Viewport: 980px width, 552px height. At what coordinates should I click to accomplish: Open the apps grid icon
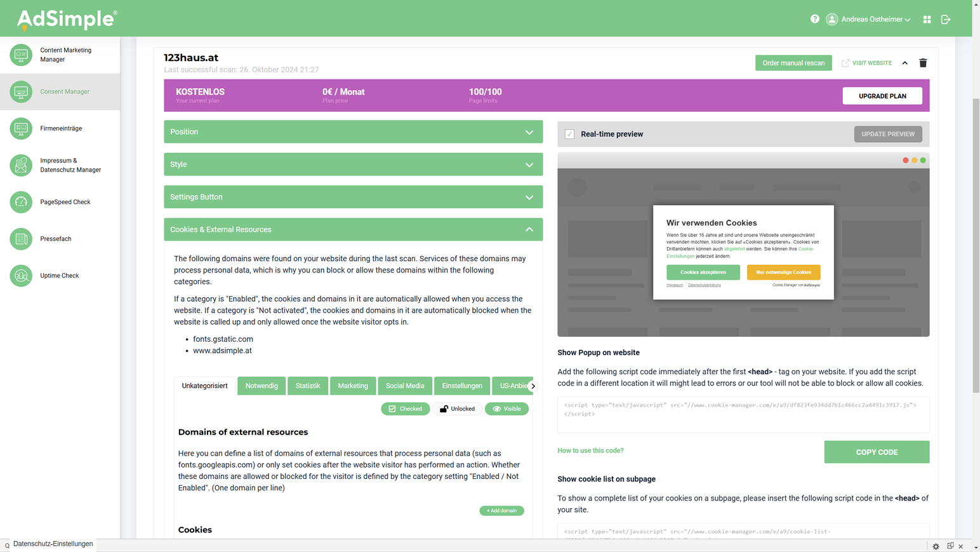927,20
